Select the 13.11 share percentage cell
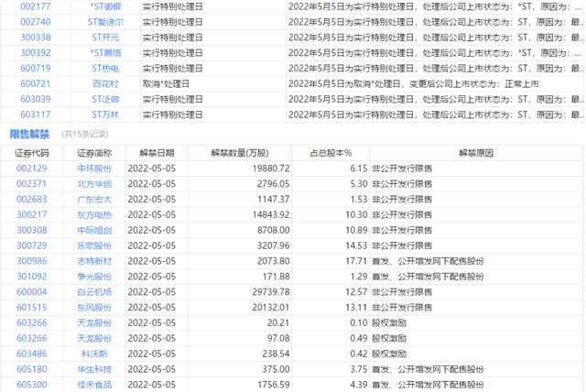The image size is (586, 392). (x=356, y=307)
